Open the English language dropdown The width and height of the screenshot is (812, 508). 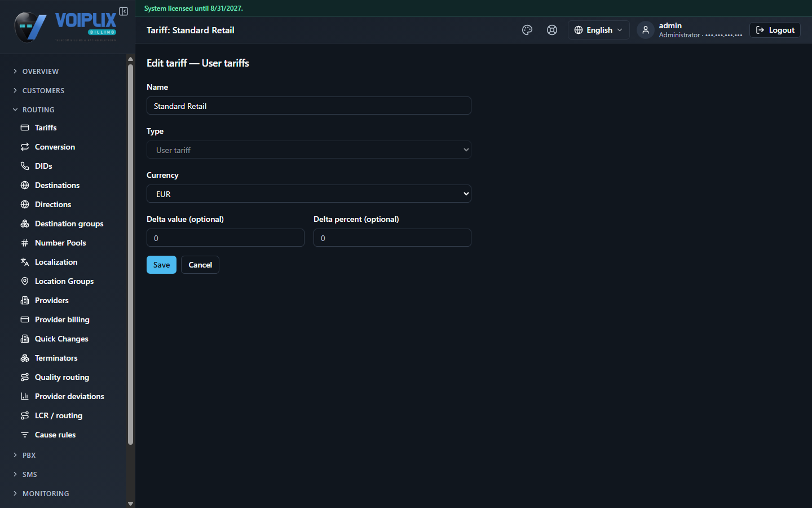pyautogui.click(x=598, y=30)
